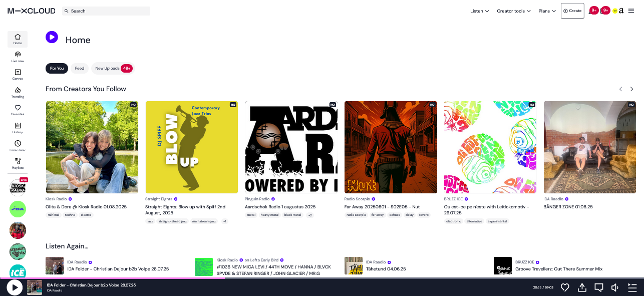Switch to the Feed tab
644x296 pixels.
80,68
